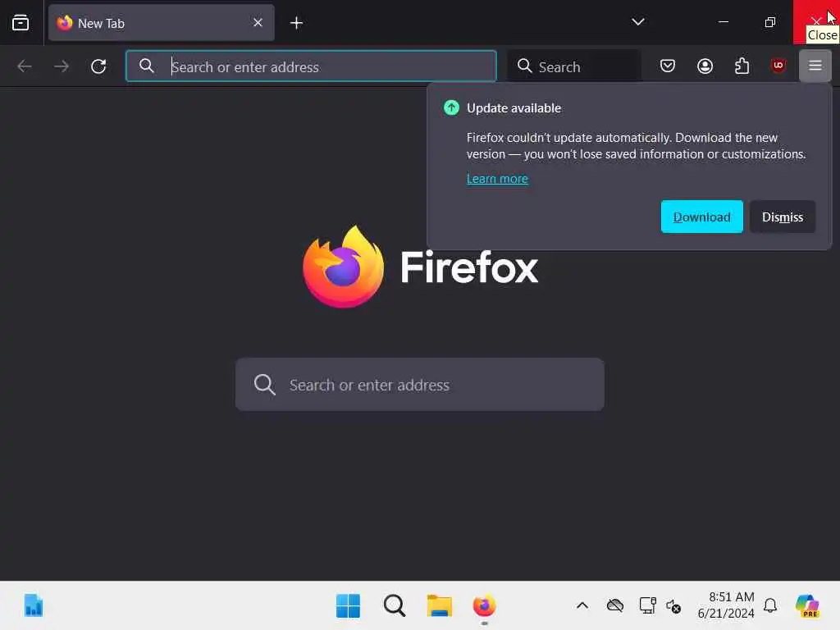Open the Extensions puzzle icon
840x630 pixels.
(742, 66)
